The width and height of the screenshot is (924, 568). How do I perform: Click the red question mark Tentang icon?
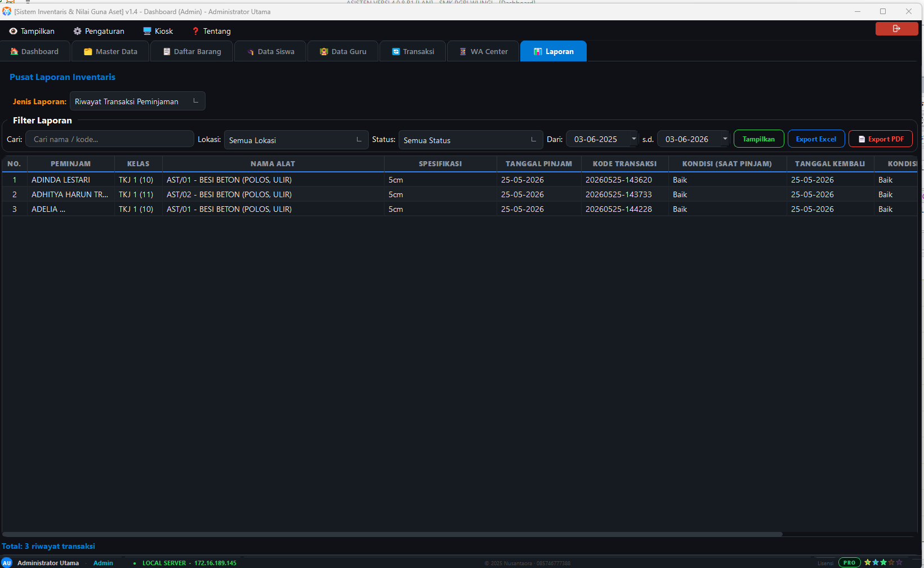[x=195, y=32]
